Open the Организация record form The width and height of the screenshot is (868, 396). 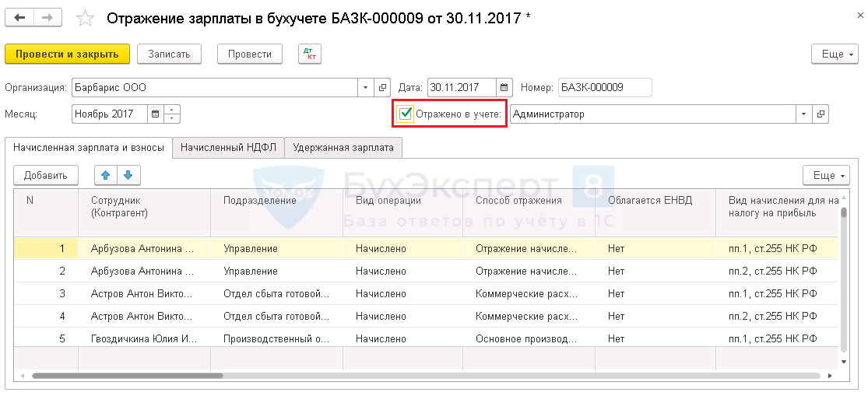point(382,88)
